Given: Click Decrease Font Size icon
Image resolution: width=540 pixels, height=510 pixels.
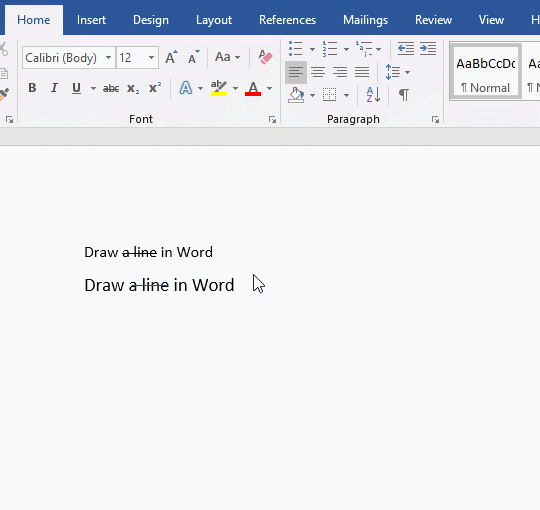Looking at the screenshot, I should [193, 57].
